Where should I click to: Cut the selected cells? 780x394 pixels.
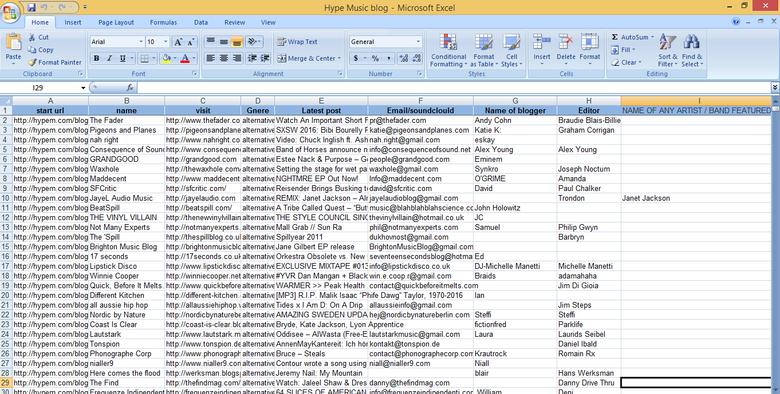(x=38, y=37)
